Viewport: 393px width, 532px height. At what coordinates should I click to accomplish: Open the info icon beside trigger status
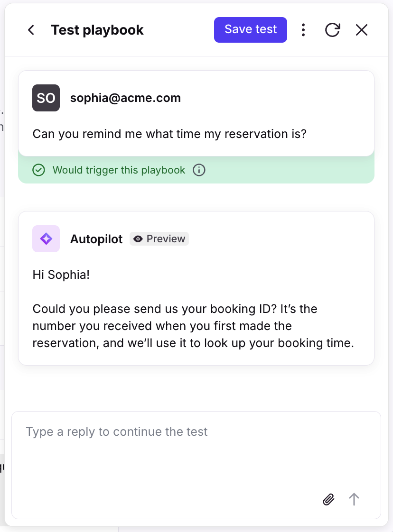199,170
